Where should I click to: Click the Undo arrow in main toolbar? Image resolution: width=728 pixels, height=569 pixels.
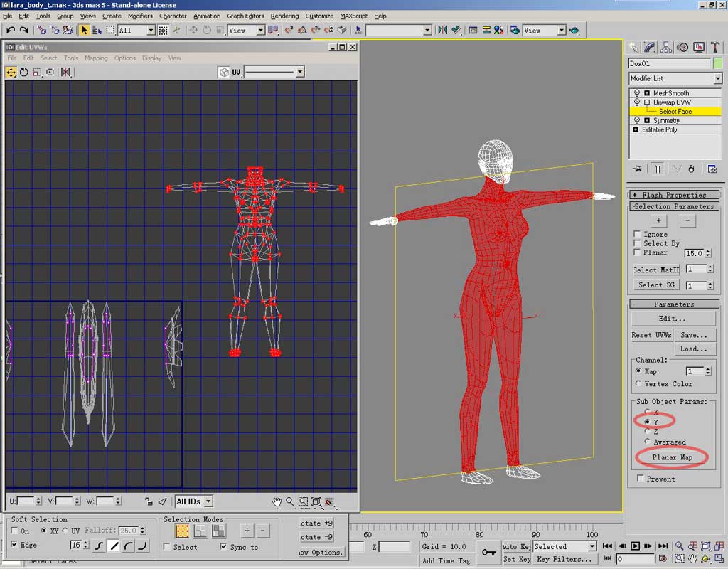pos(10,30)
